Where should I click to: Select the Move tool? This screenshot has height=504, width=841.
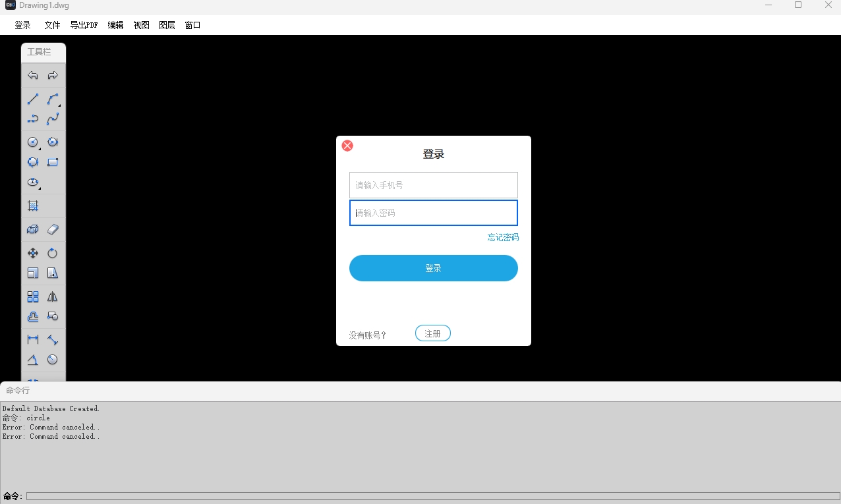32,252
